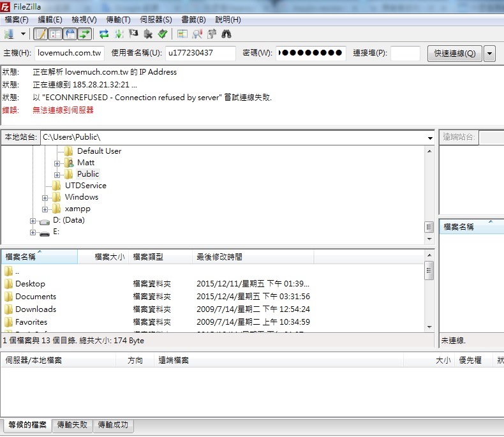Toggle message log display
The width and height of the screenshot is (504, 437).
pyautogui.click(x=41, y=34)
